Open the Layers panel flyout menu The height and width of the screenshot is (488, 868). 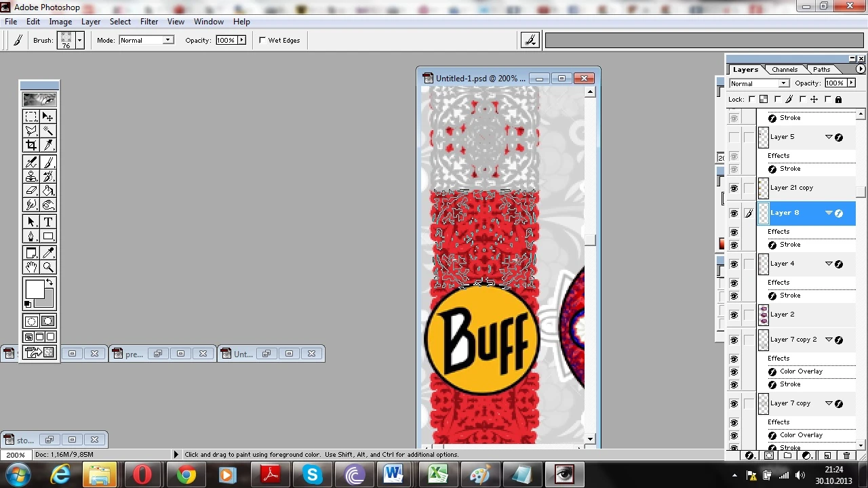point(861,69)
